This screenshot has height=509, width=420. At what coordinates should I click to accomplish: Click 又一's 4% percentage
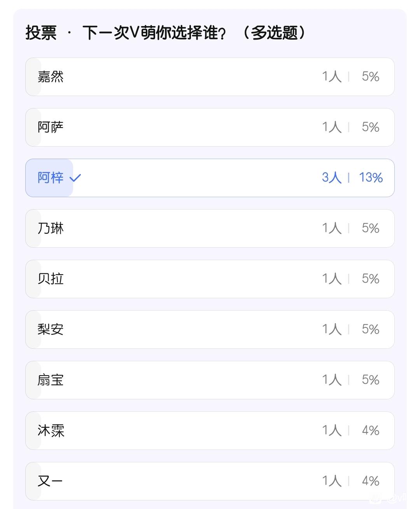(x=371, y=481)
